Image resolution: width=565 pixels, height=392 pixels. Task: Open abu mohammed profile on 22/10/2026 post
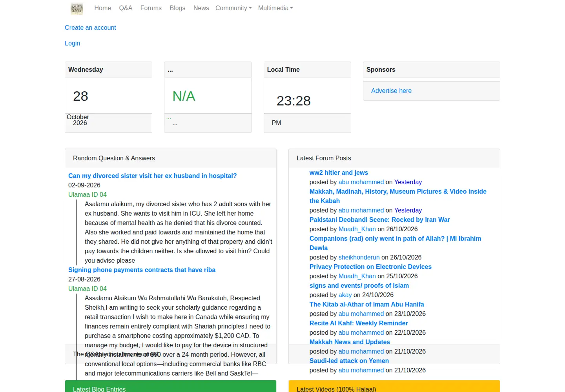click(x=361, y=332)
